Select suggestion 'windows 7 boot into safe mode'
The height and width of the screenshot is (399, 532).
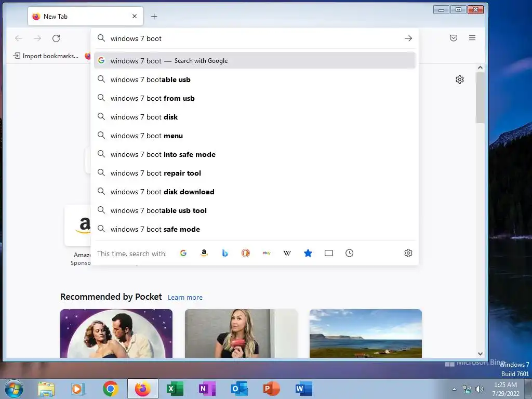pos(255,154)
